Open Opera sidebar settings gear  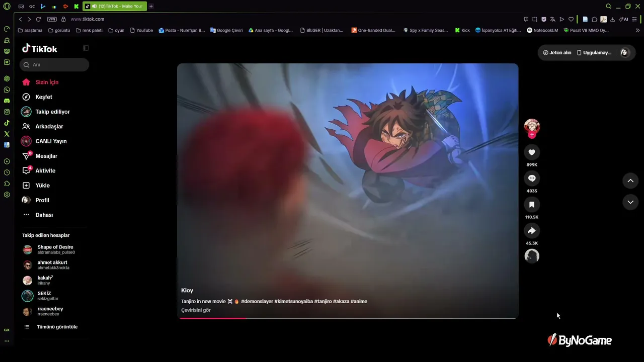pyautogui.click(x=7, y=195)
